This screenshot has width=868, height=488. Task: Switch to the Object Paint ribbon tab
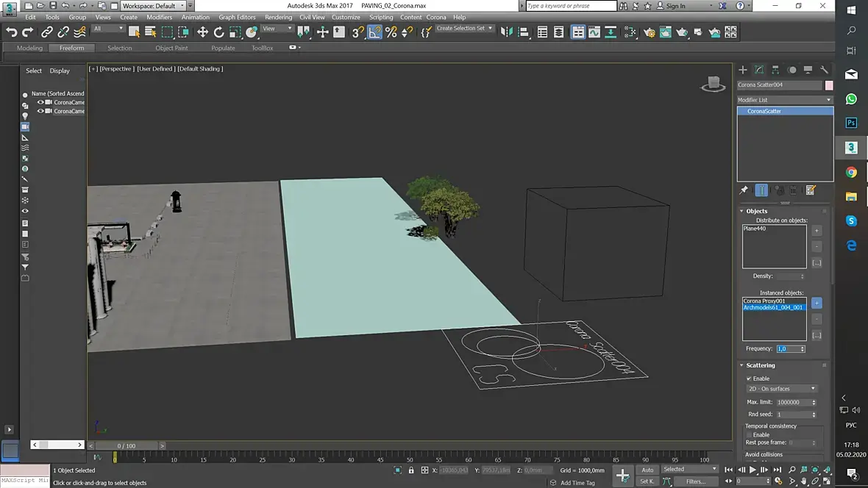click(x=171, y=48)
